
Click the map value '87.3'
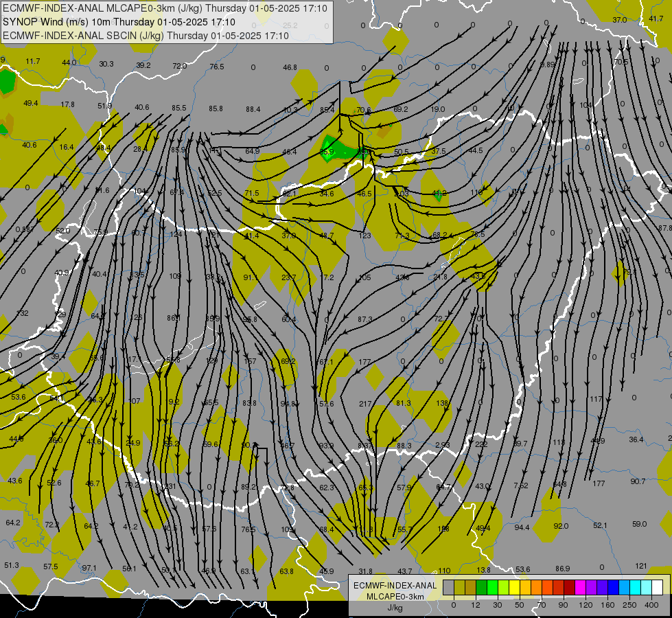(x=364, y=319)
